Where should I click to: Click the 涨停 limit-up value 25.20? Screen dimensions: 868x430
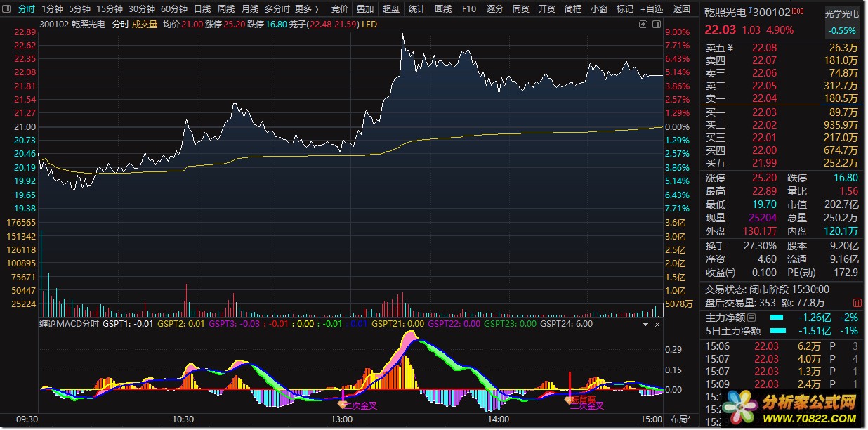click(765, 178)
